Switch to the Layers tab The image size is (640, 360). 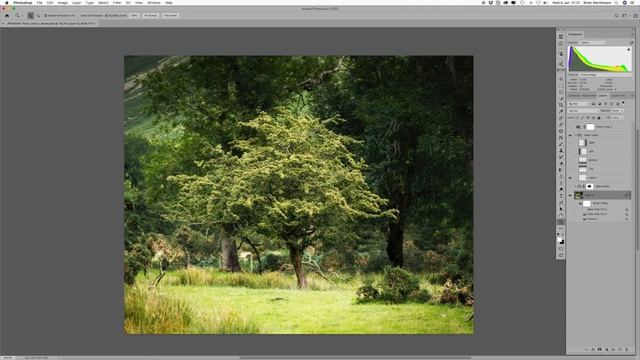602,96
